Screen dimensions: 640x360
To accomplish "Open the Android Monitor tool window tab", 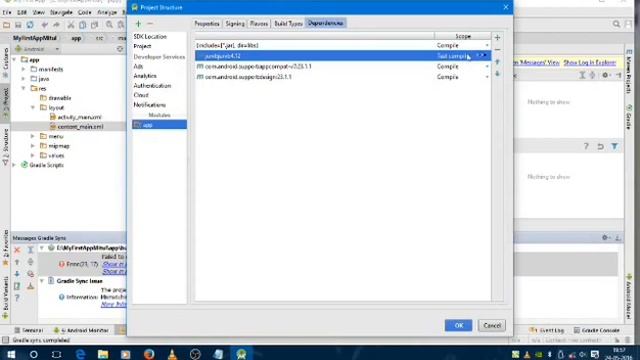I will coord(82,330).
